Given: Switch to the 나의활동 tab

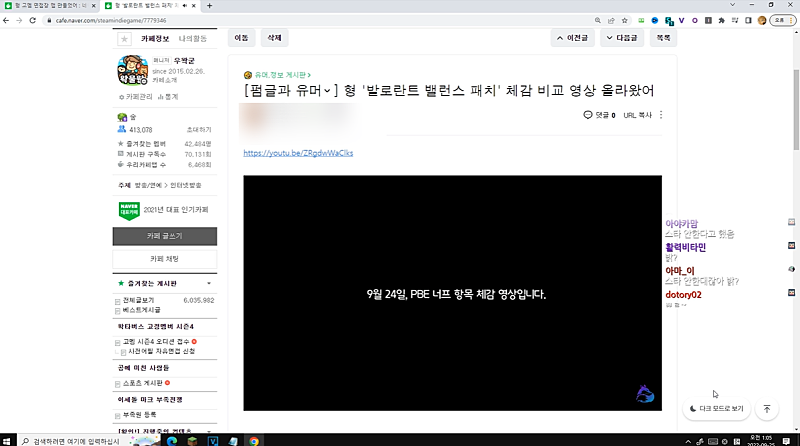Looking at the screenshot, I should 193,39.
